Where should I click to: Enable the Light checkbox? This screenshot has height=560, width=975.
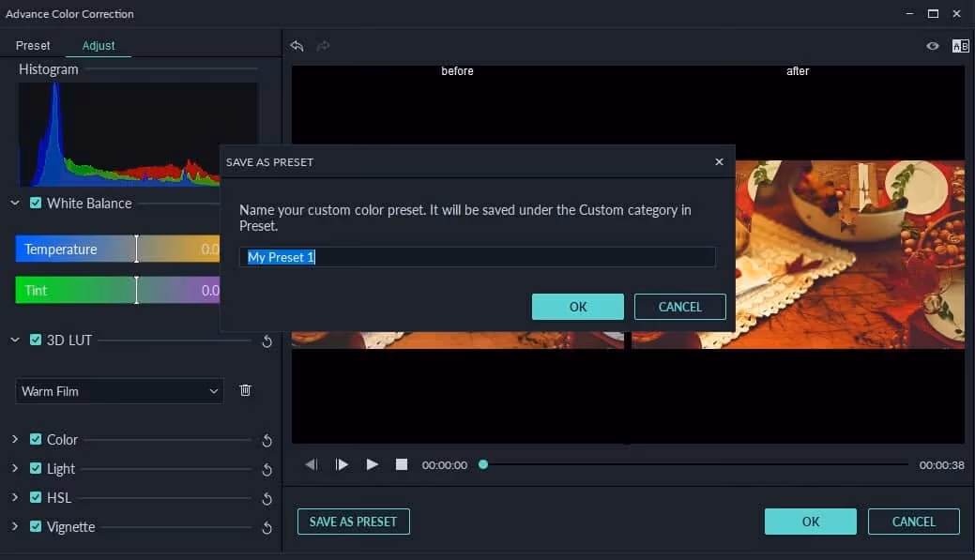point(35,469)
